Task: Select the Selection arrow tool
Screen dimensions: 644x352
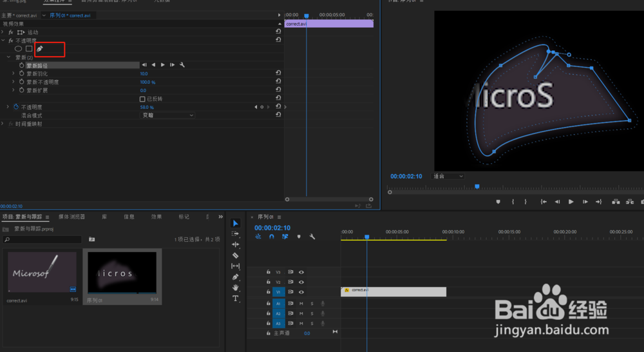Action: (235, 223)
